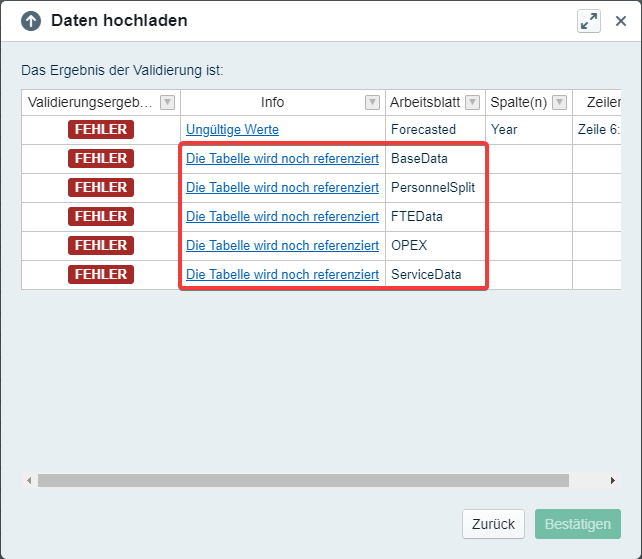This screenshot has height=559, width=642.
Task: Click the horizontal scrollbar left arrow
Action: point(29,481)
